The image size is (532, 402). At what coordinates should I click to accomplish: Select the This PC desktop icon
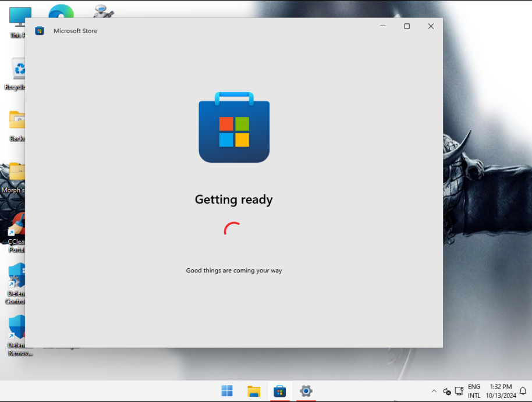click(17, 22)
